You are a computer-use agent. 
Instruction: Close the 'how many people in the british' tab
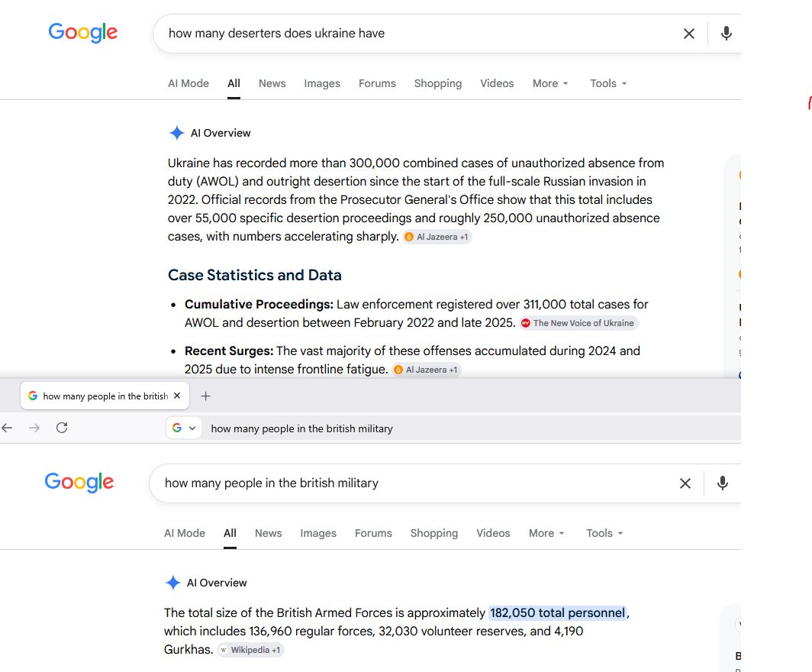click(x=177, y=396)
